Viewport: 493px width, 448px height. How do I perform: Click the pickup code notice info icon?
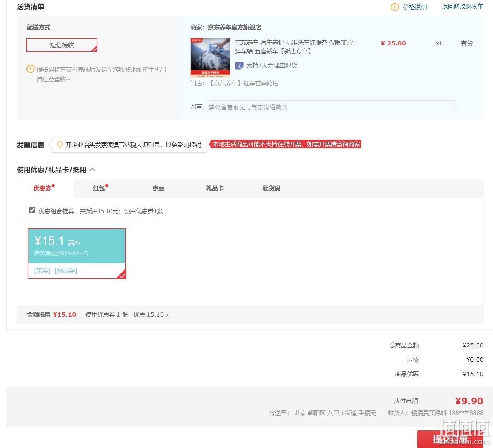[31, 69]
